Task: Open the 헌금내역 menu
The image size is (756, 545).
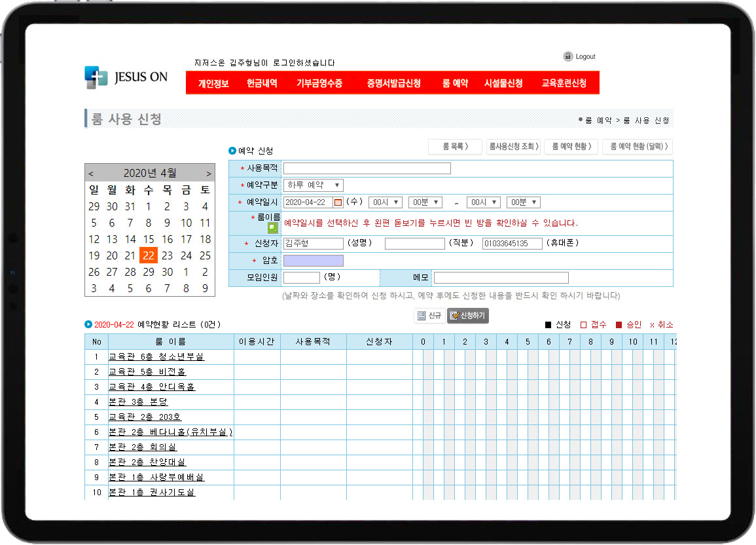Action: (262, 83)
